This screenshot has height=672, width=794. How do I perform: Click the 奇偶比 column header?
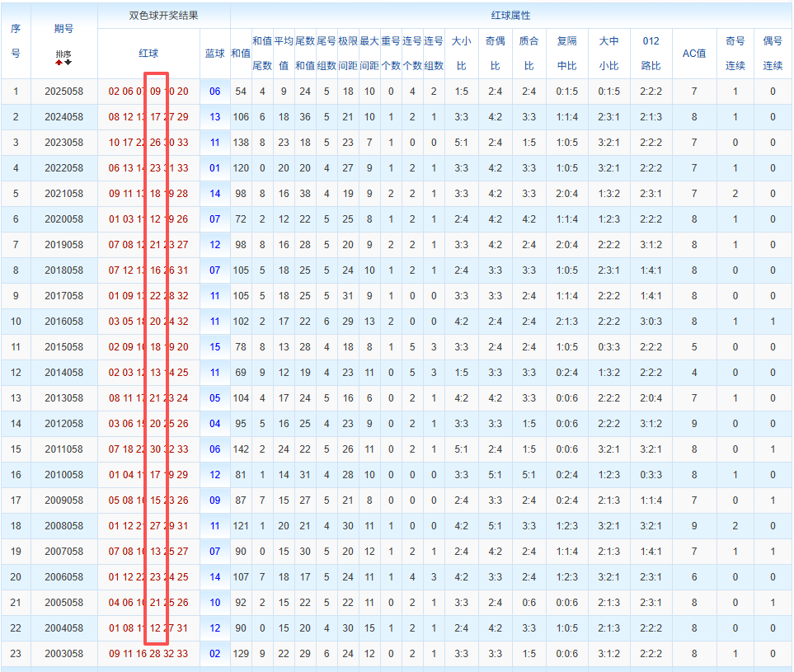[496, 53]
